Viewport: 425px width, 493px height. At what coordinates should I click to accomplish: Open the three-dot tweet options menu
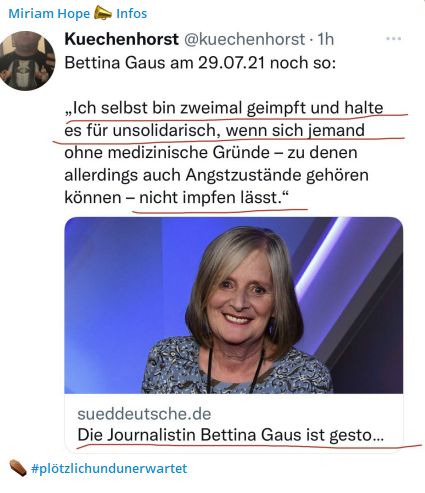[393, 39]
